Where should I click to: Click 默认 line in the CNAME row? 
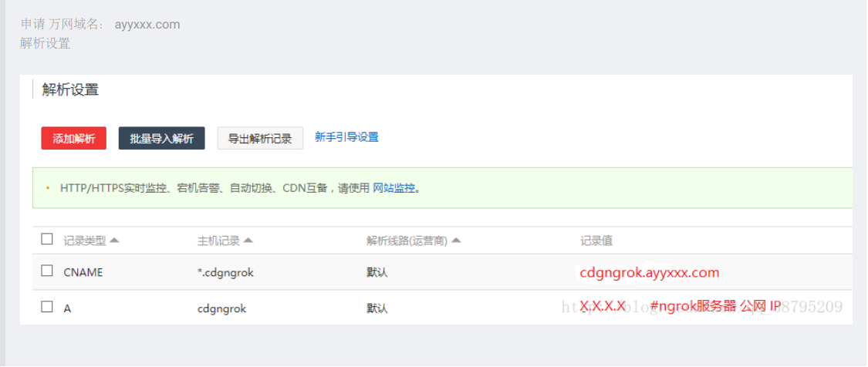click(377, 272)
